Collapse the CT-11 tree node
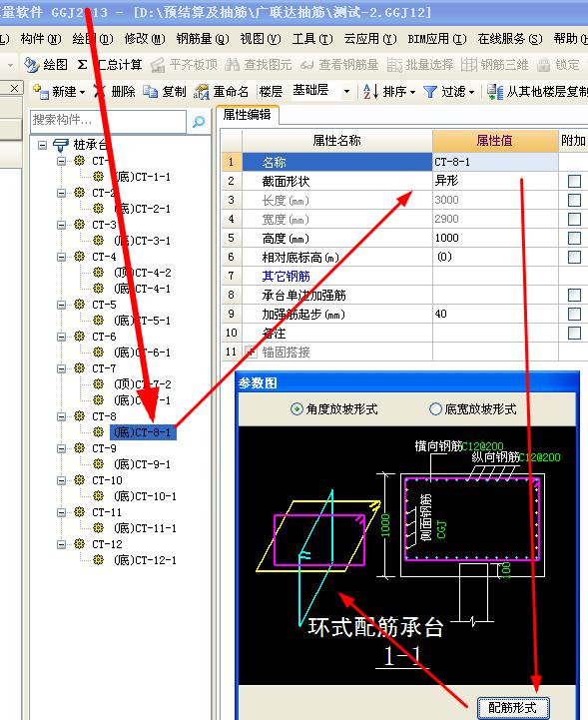The image size is (588, 720). point(61,512)
